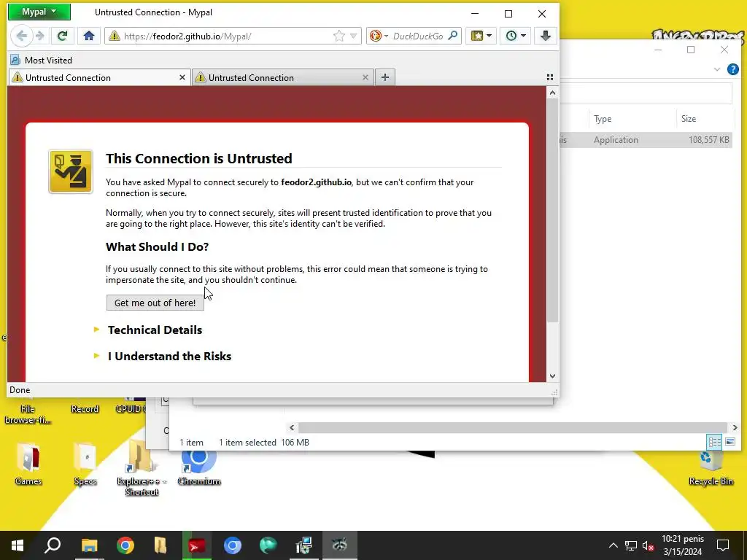Open the bookmarks menu toolbar button
747x560 pixels.
click(x=481, y=36)
